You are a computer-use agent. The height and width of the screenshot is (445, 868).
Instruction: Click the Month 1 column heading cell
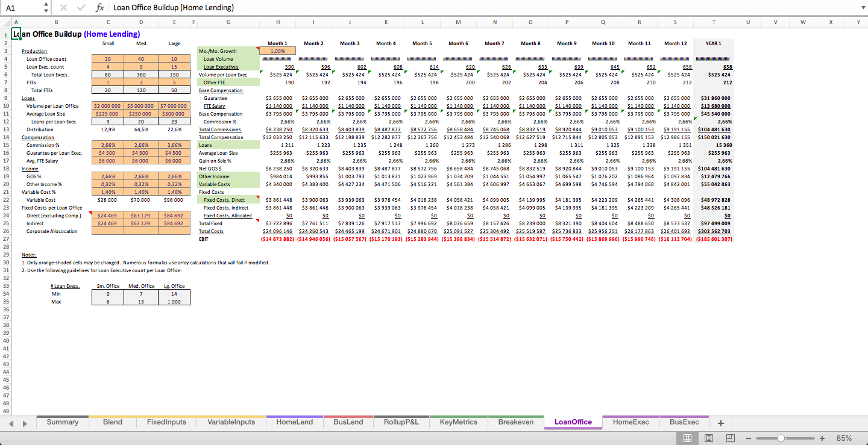(x=277, y=43)
